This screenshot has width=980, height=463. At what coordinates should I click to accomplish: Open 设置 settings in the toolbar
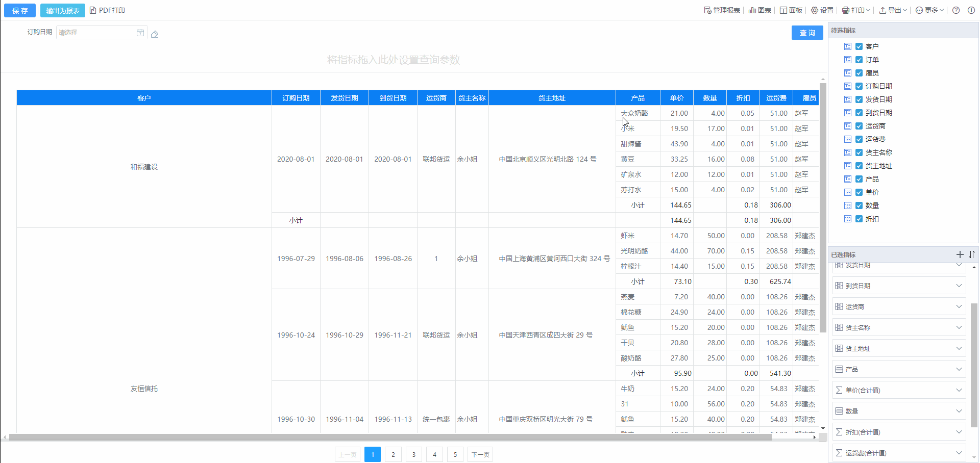point(822,10)
